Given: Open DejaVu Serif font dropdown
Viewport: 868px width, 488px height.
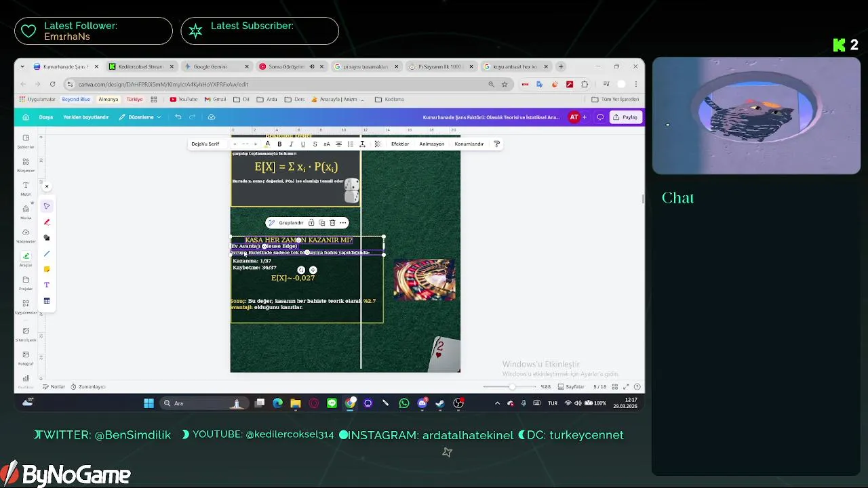Looking at the screenshot, I should point(205,144).
